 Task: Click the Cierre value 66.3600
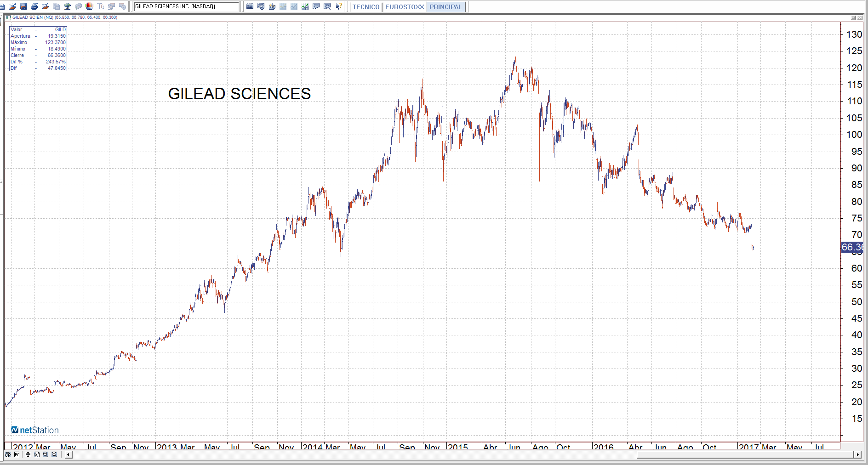coord(57,55)
